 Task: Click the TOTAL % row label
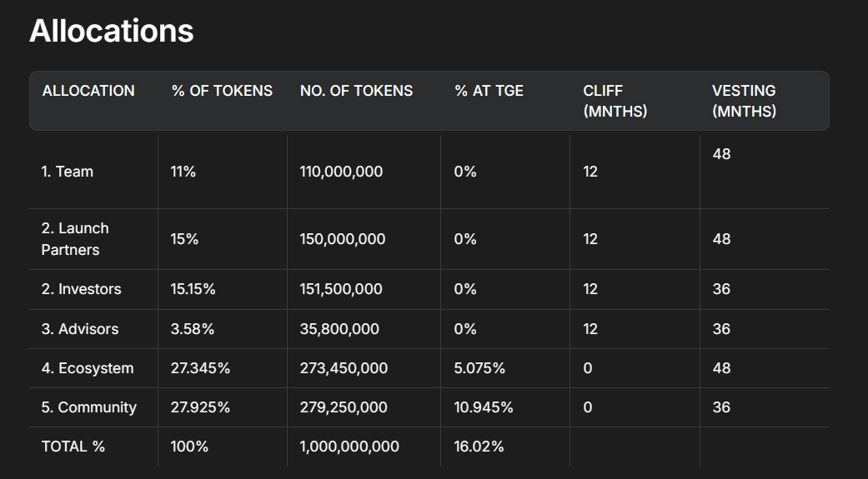[x=73, y=447]
